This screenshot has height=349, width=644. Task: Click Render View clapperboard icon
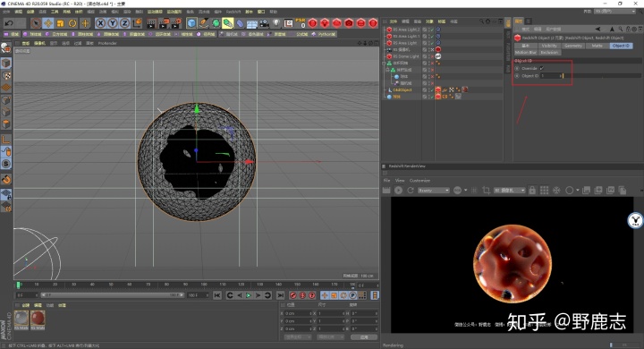[151, 23]
